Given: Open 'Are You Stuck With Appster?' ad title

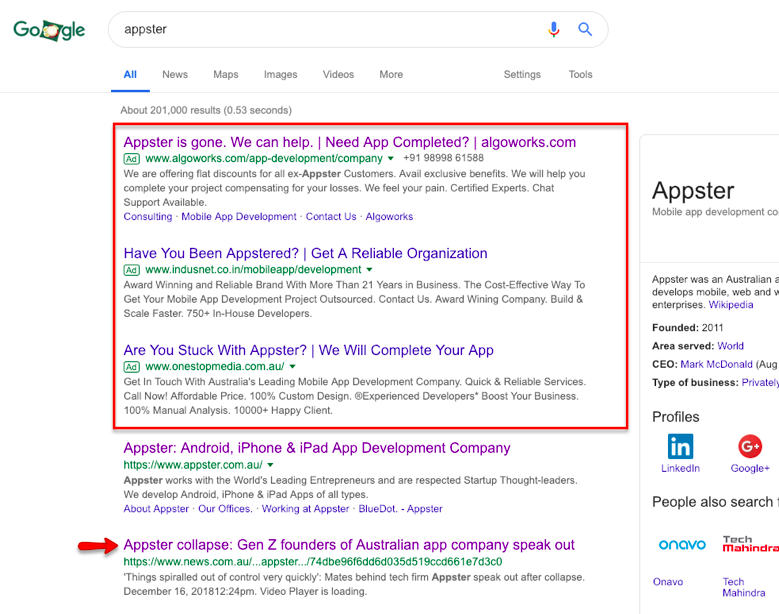Looking at the screenshot, I should pos(309,350).
